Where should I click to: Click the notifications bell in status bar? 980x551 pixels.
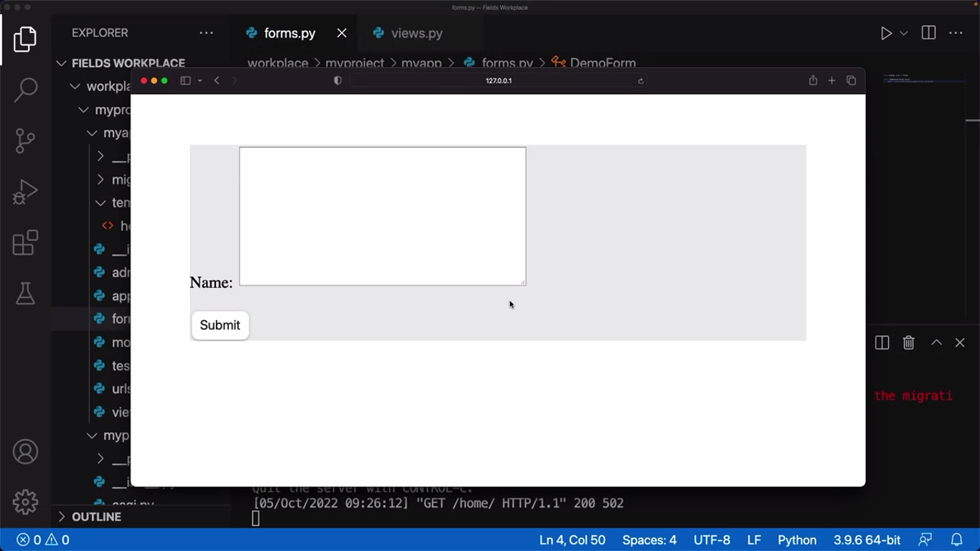pos(956,540)
